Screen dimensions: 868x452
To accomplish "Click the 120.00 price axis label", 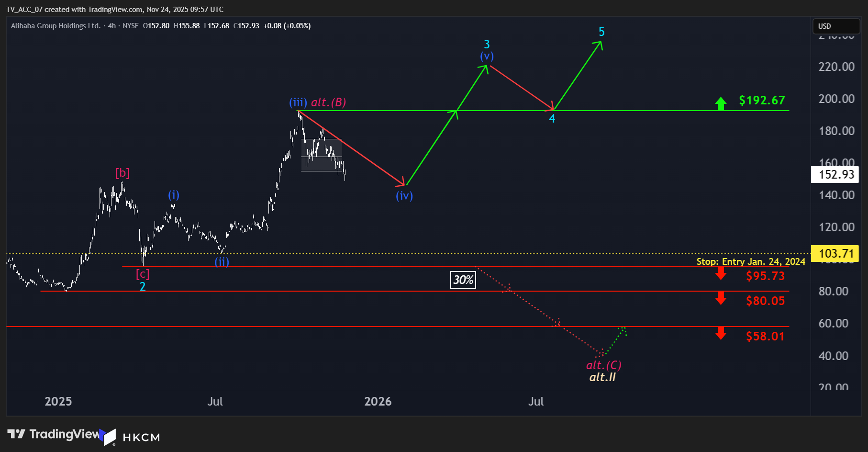I will 836,227.
